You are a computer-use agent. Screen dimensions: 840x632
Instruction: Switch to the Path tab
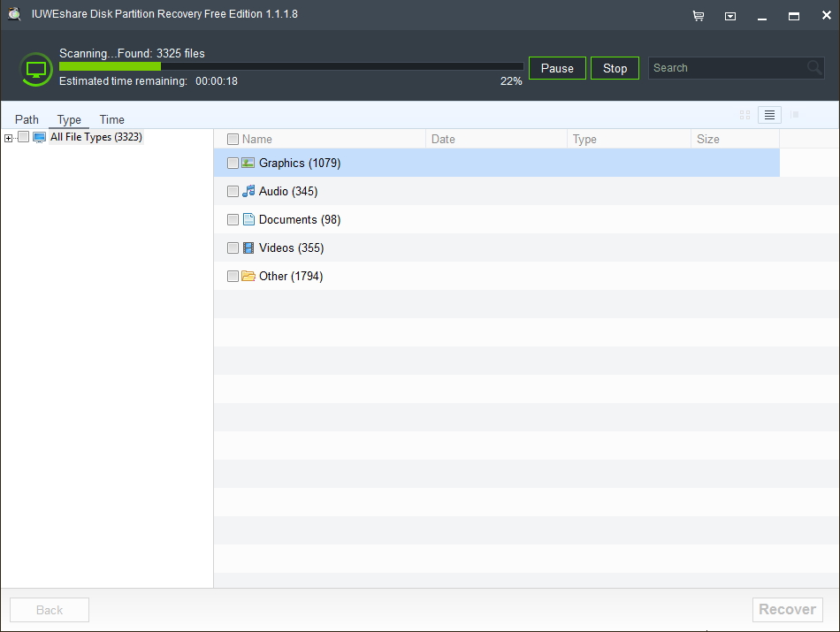(27, 119)
